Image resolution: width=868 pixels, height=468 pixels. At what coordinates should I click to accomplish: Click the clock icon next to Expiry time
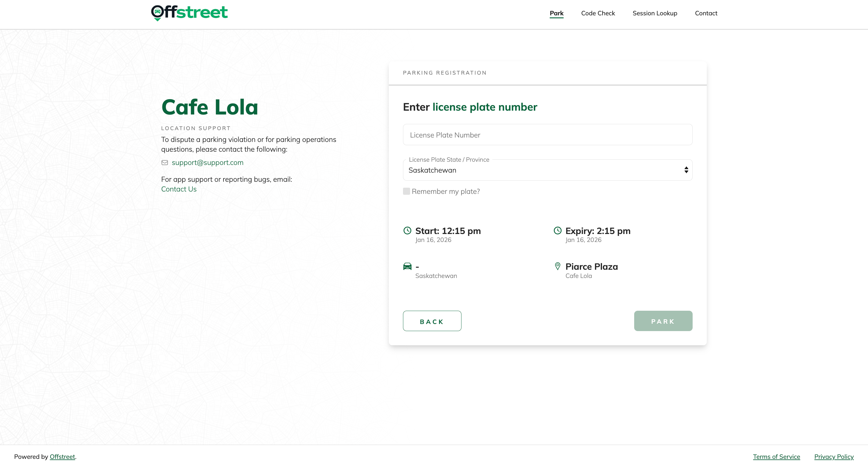(558, 231)
